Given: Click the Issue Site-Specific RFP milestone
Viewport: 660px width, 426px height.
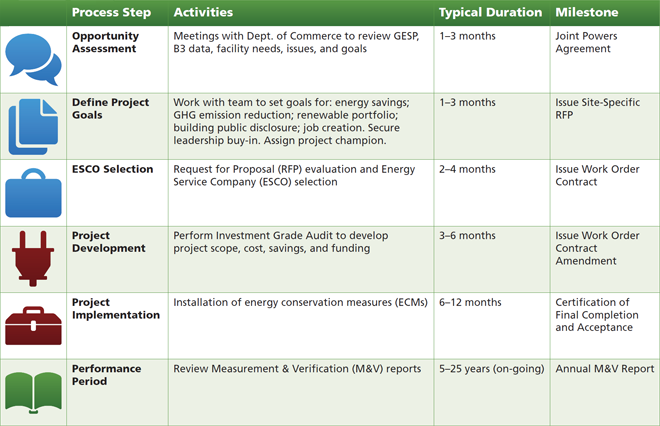Looking at the screenshot, I should (598, 109).
